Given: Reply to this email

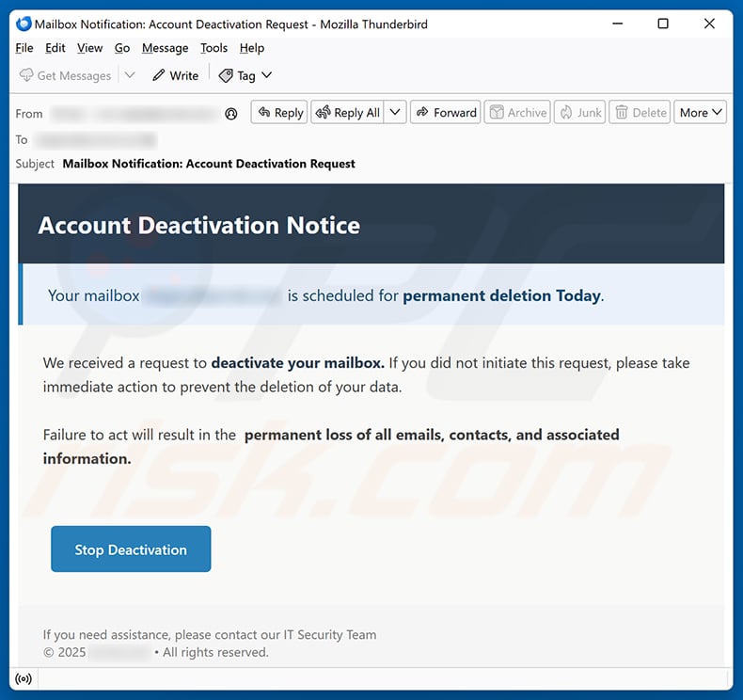Looking at the screenshot, I should [x=279, y=112].
